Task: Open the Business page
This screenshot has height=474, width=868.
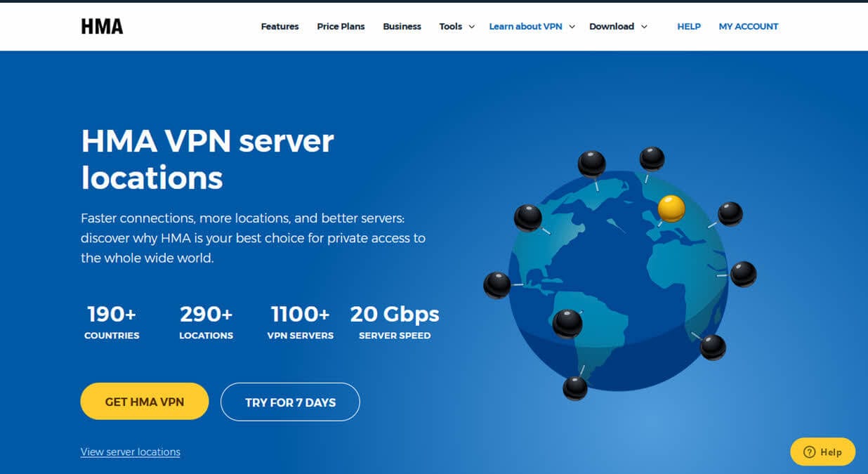Action: point(402,27)
